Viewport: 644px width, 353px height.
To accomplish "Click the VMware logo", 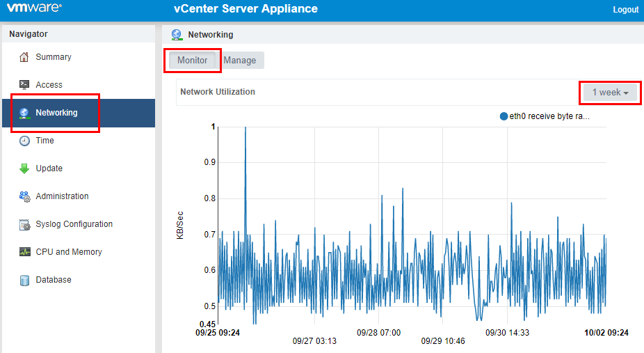I will click(35, 8).
